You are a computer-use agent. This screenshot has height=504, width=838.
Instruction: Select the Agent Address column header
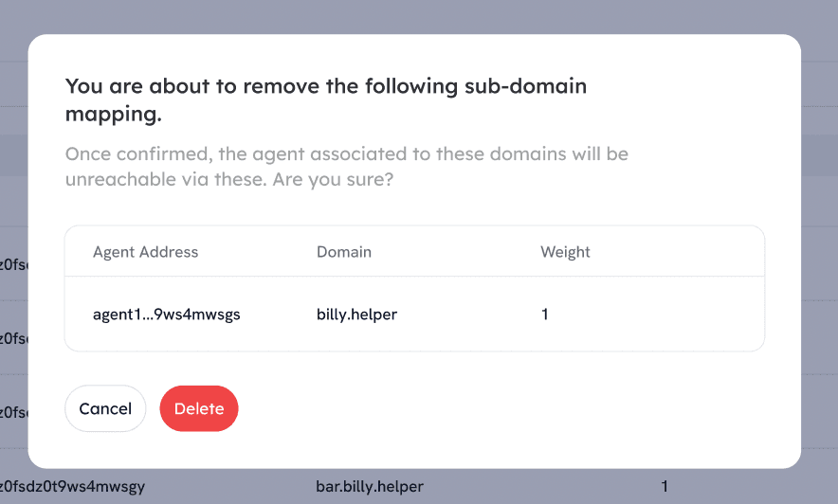click(146, 252)
